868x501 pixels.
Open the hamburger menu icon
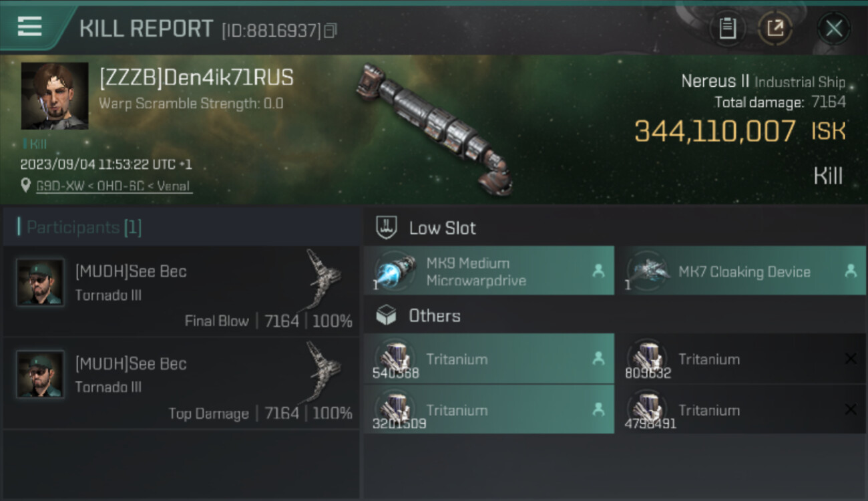click(x=29, y=27)
